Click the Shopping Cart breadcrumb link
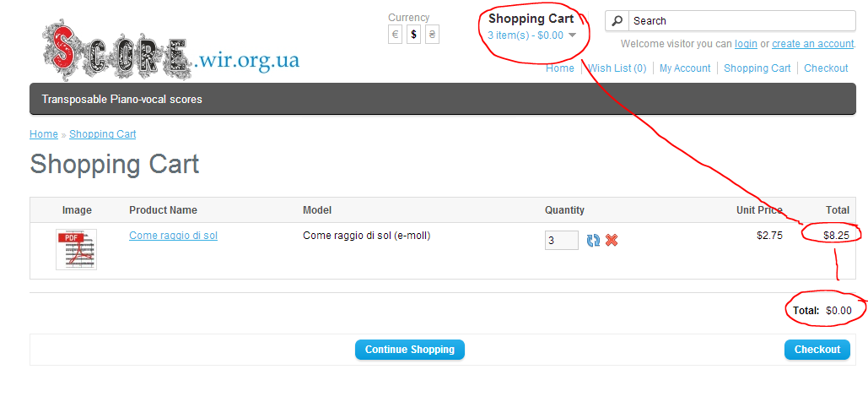The image size is (868, 402). (x=102, y=134)
